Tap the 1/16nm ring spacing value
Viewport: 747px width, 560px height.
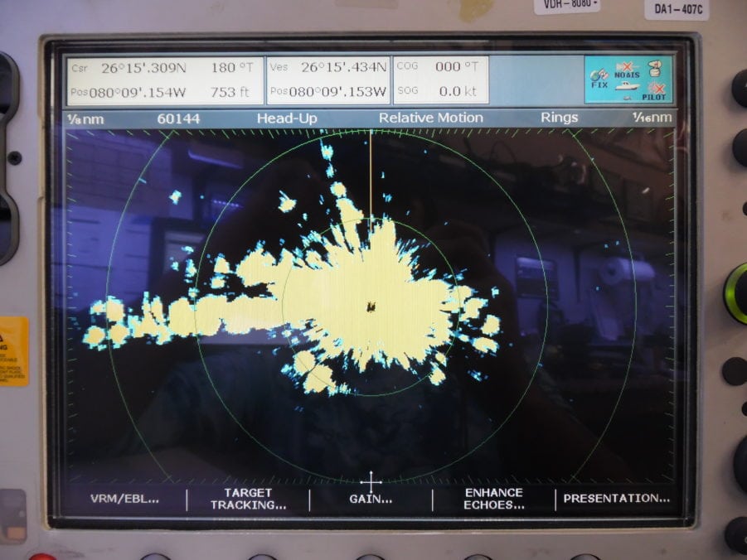tap(652, 117)
